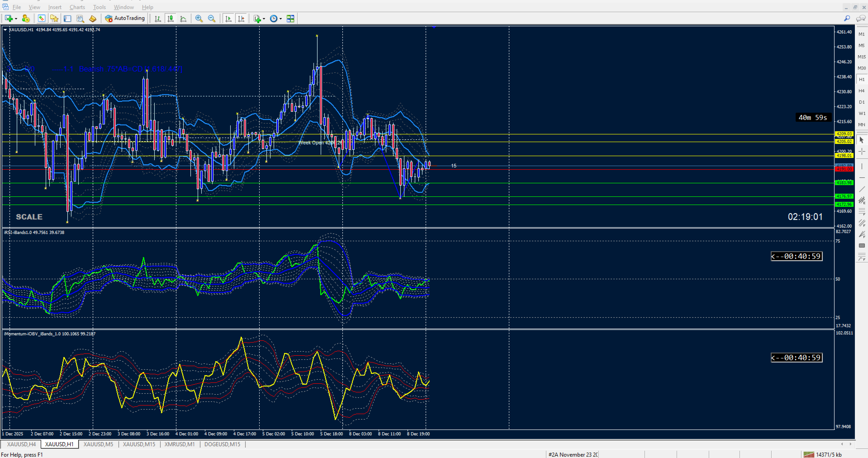Switch chart to line chart view

183,19
